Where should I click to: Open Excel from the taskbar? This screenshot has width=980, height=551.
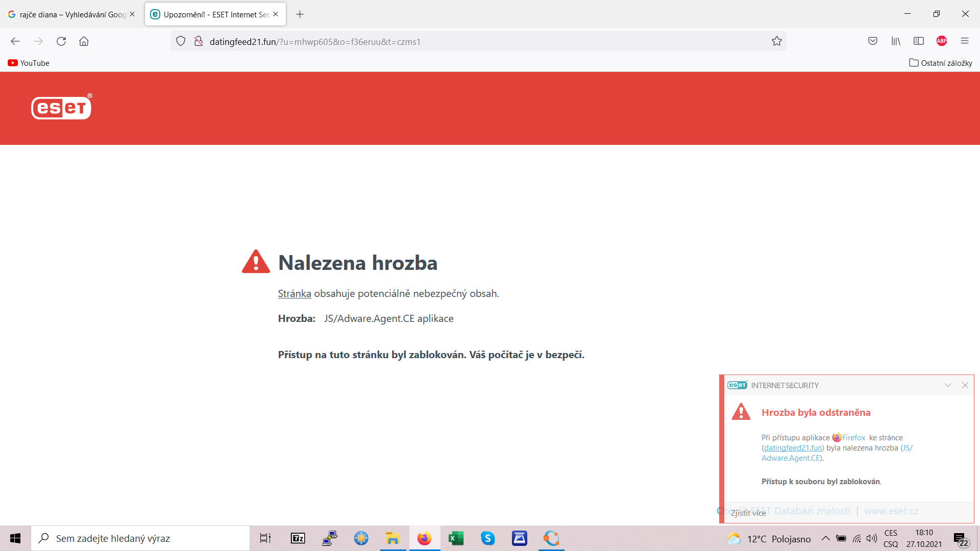[x=456, y=538]
